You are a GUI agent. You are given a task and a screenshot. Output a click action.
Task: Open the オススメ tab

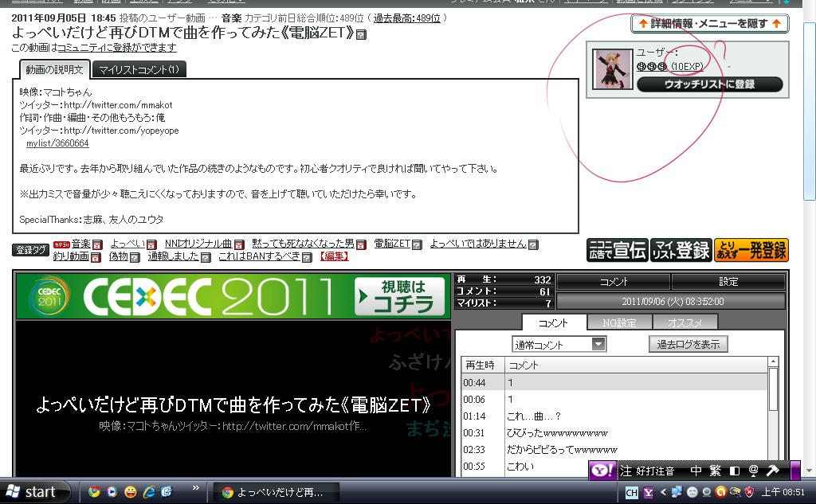(685, 323)
